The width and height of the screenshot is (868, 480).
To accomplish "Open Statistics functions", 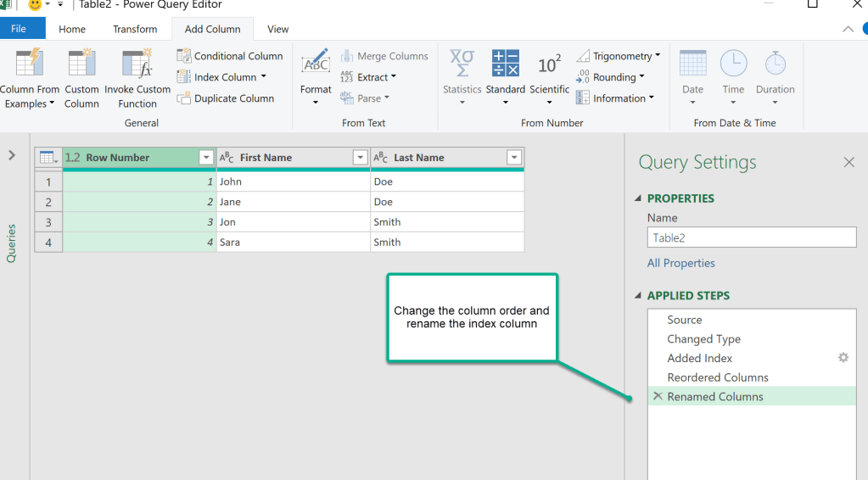I will (462, 76).
